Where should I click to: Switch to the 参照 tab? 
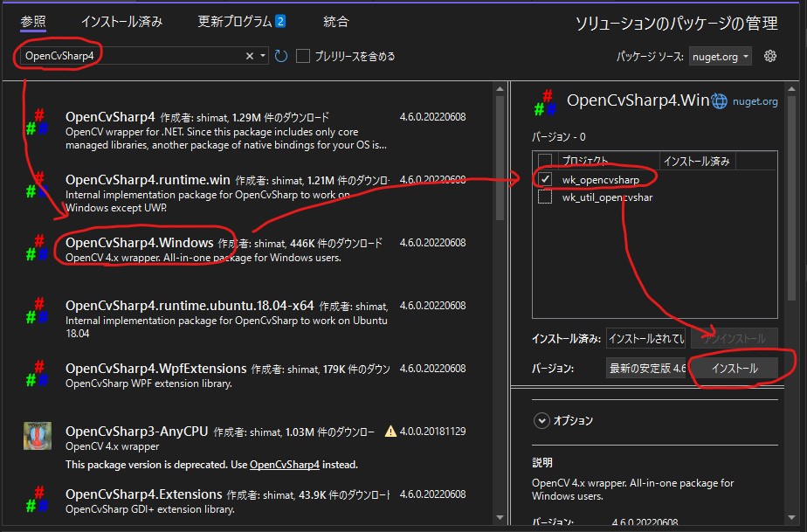coord(33,22)
